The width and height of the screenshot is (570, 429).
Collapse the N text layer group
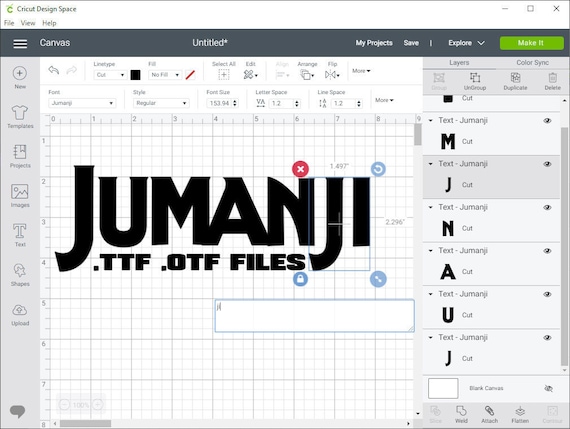[x=431, y=207]
